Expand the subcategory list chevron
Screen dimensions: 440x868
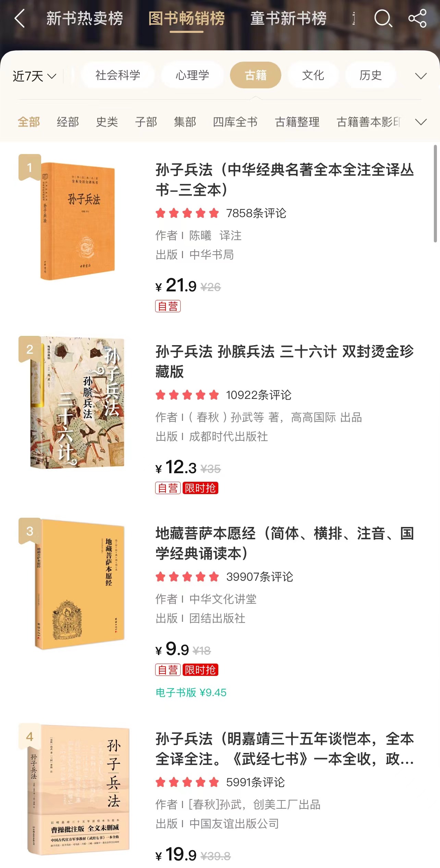[x=421, y=122]
